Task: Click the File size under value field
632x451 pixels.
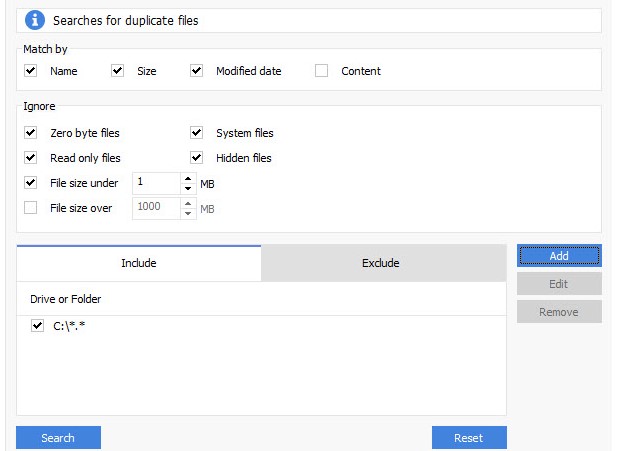Action: (155, 183)
